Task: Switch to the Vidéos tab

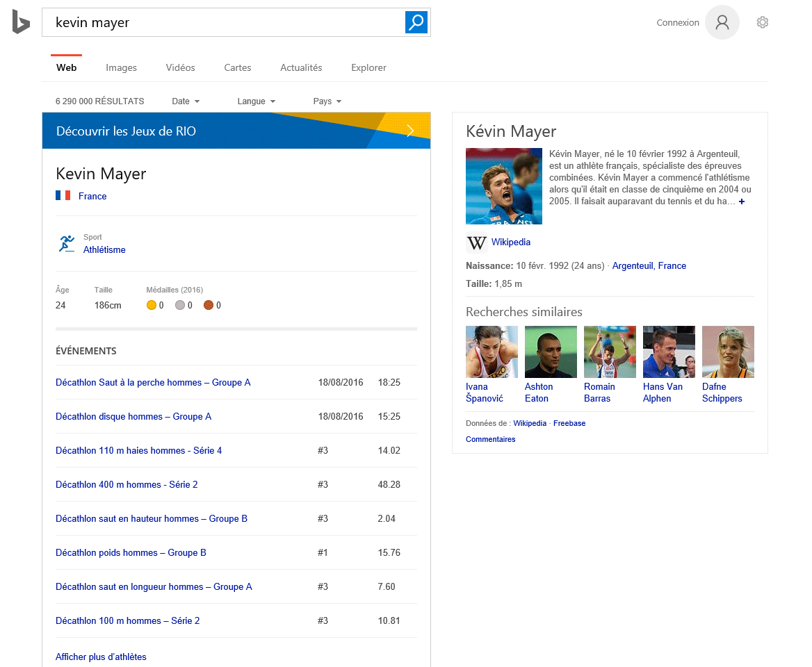Action: [x=180, y=67]
